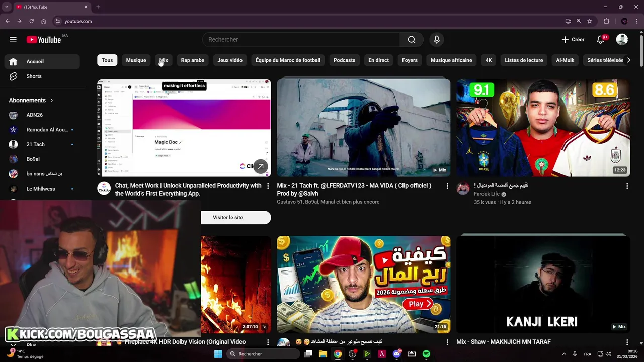
Task: Go to YouTube home via logo
Action: pyautogui.click(x=44, y=40)
